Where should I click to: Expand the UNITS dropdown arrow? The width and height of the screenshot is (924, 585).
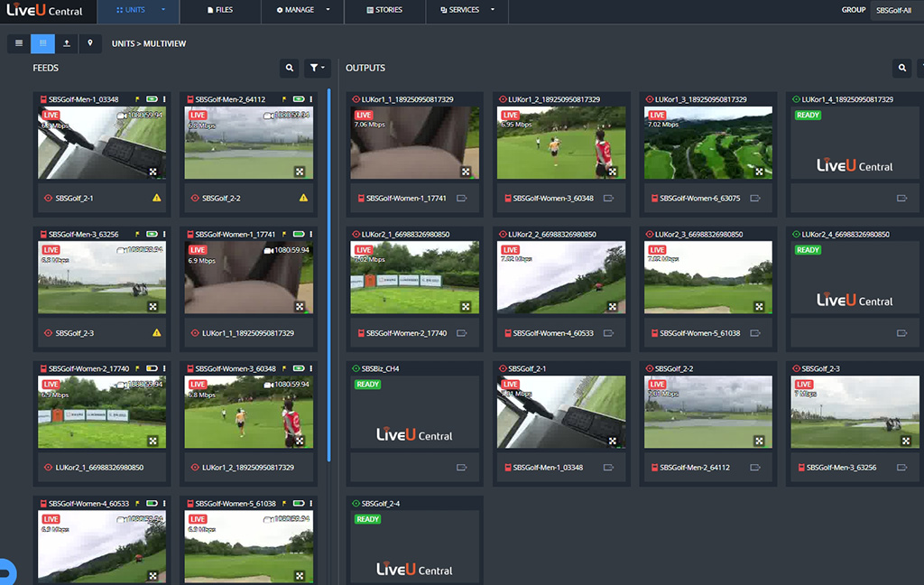(163, 9)
